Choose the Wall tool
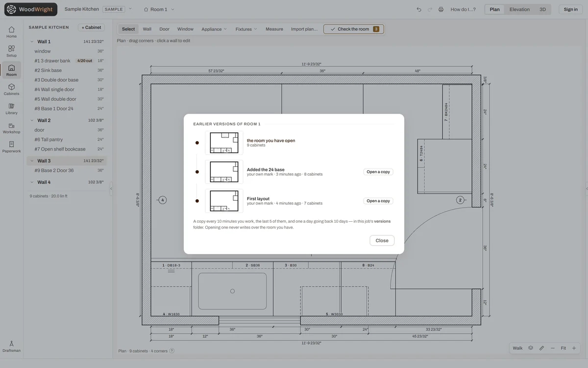The width and height of the screenshot is (588, 368). pos(147,29)
